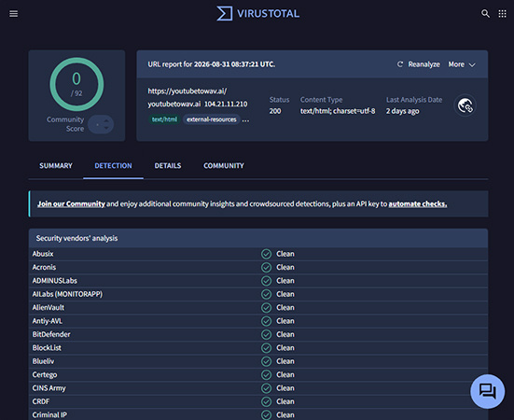The image size is (514, 420).
Task: Vote up on the Community Score stepper
Action: click(106, 121)
